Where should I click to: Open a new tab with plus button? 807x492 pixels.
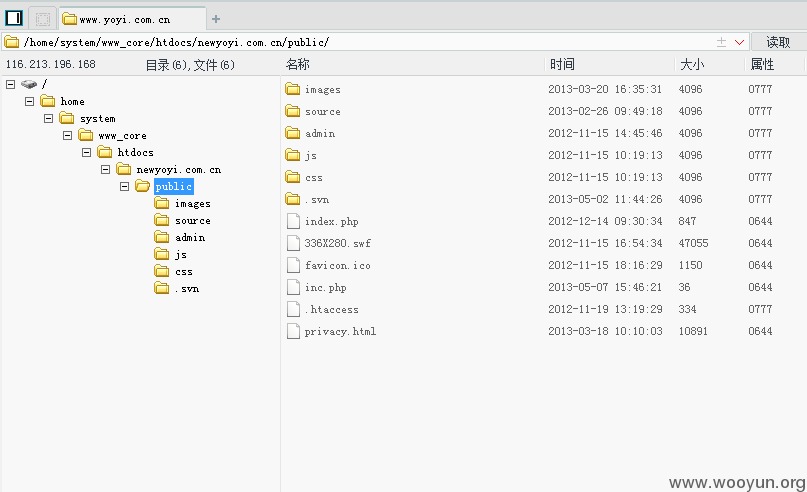(216, 19)
